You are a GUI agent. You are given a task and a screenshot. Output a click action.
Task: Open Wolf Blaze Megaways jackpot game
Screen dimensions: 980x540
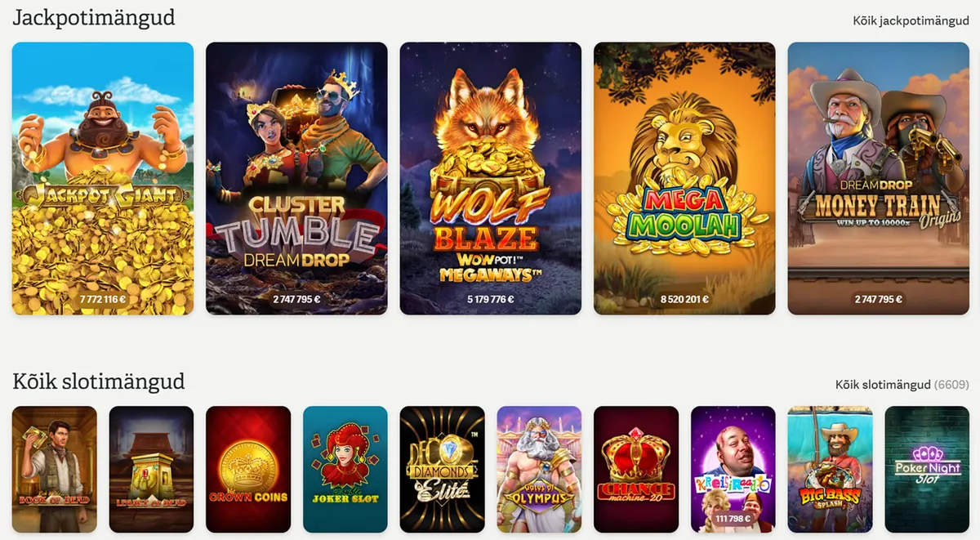point(490,178)
